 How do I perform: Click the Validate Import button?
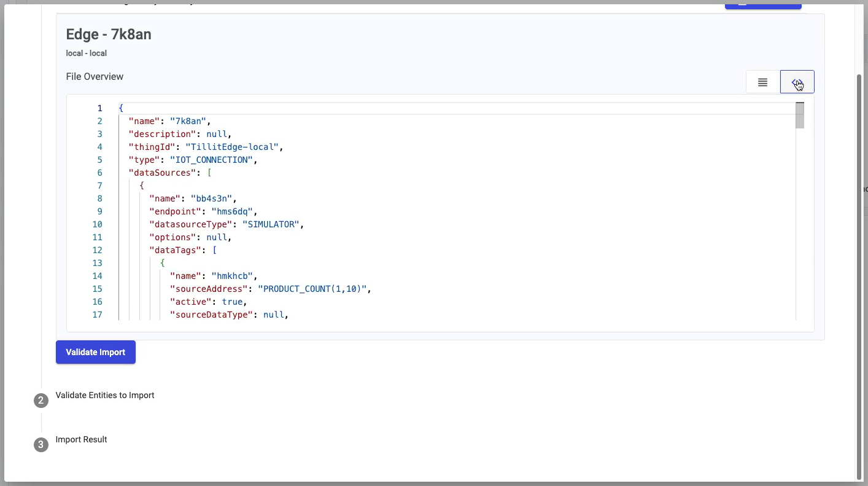pos(95,352)
